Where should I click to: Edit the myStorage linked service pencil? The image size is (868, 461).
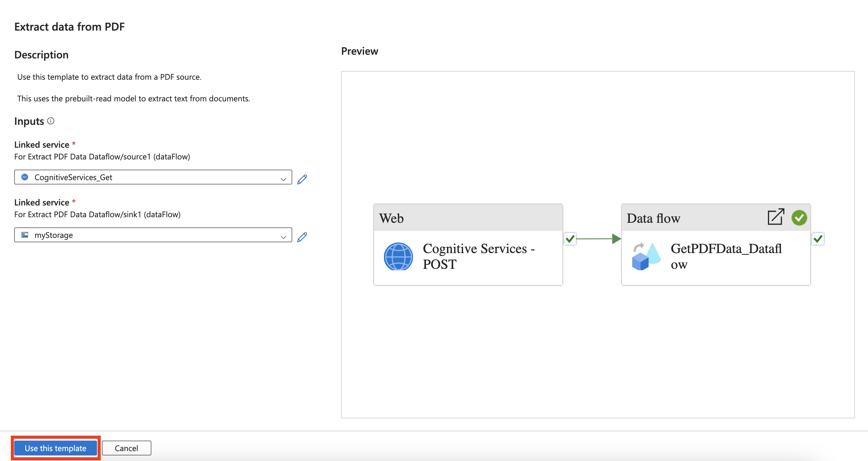[302, 237]
